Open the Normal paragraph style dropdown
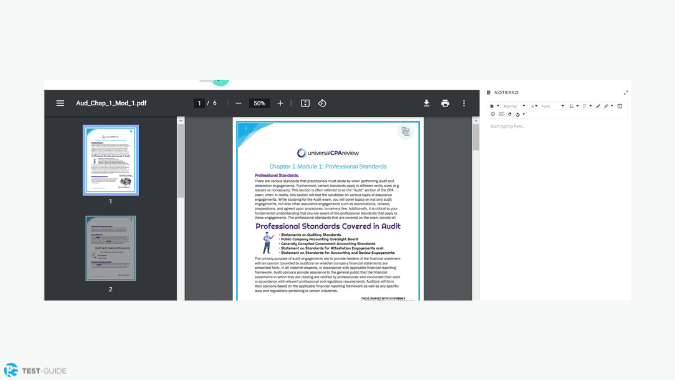675x380 pixels. pos(514,106)
